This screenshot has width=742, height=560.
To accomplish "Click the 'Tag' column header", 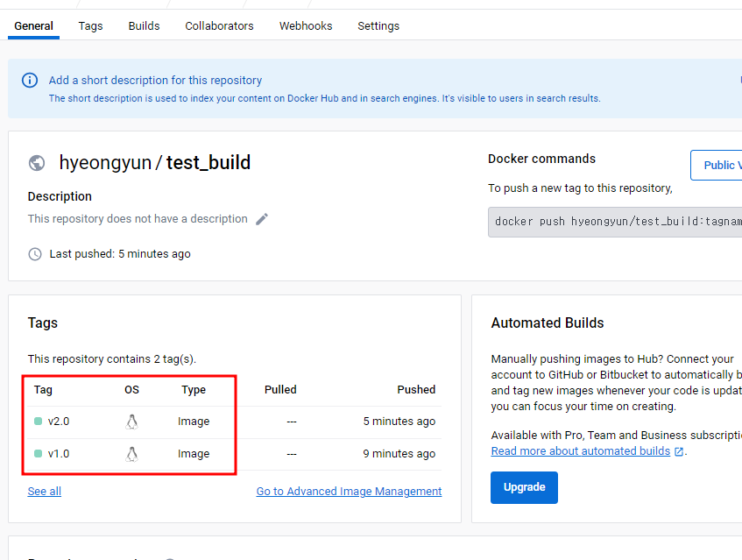I will pyautogui.click(x=43, y=390).
